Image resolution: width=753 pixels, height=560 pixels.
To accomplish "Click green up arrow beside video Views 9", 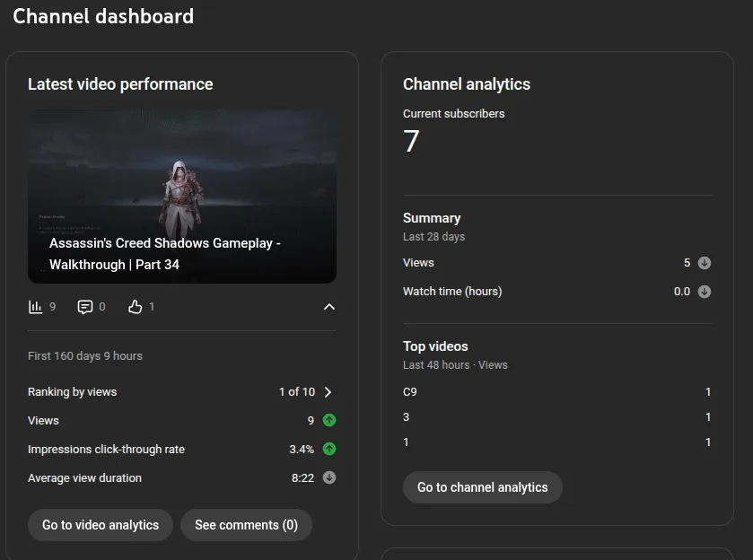I will tap(329, 420).
